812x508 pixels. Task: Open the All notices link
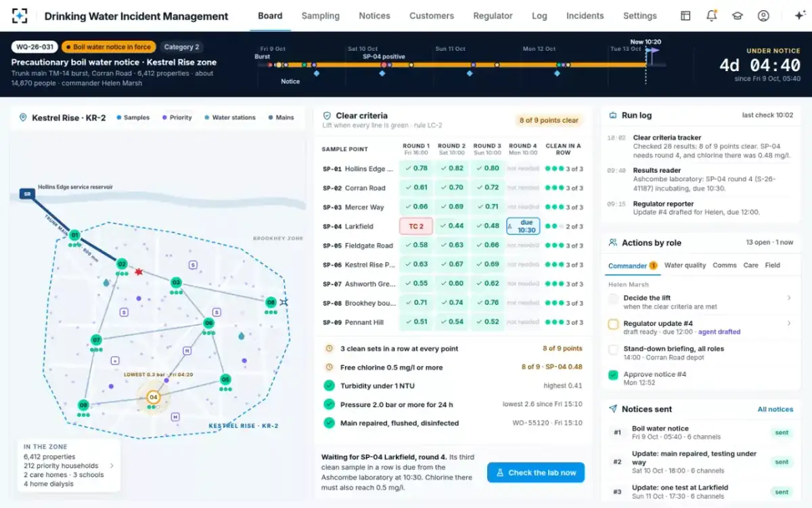pyautogui.click(x=775, y=409)
